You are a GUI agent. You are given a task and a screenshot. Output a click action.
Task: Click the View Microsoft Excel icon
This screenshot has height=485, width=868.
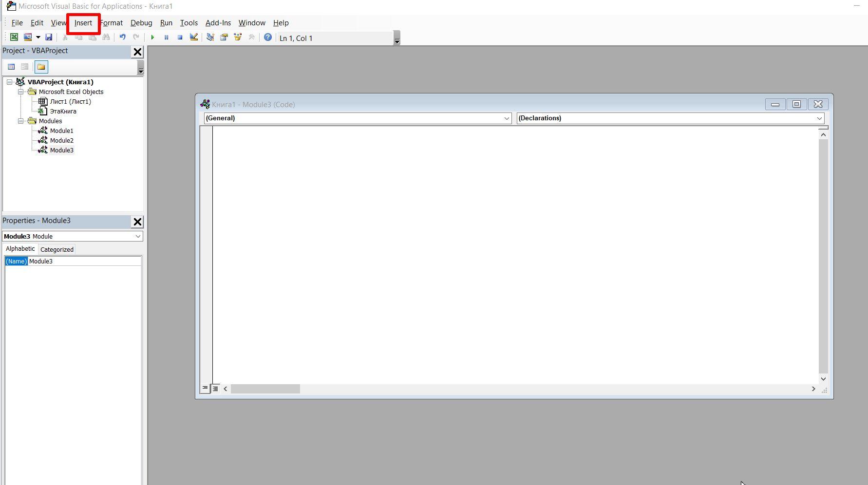[14, 37]
